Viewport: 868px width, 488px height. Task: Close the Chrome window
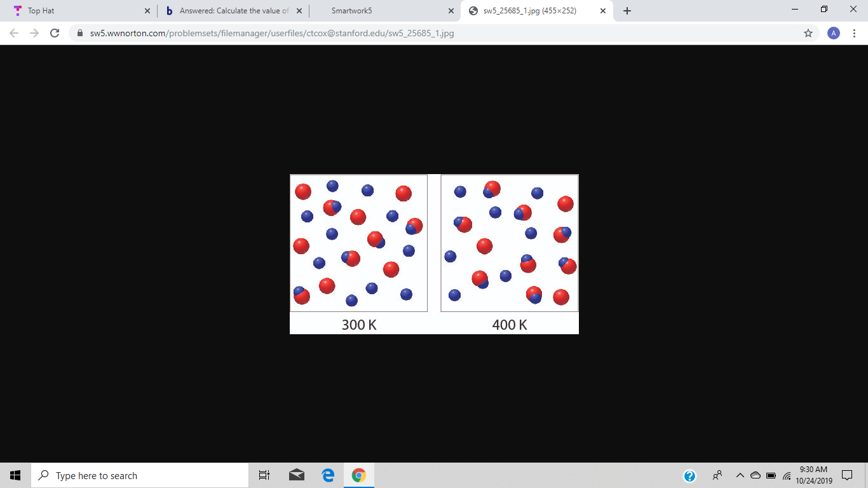tap(853, 10)
